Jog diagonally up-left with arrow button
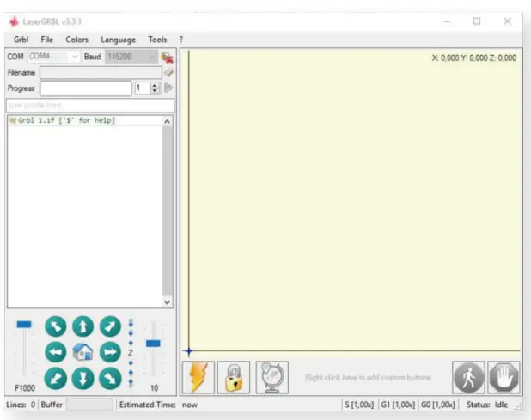Image resolution: width=531 pixels, height=420 pixels. click(x=56, y=326)
